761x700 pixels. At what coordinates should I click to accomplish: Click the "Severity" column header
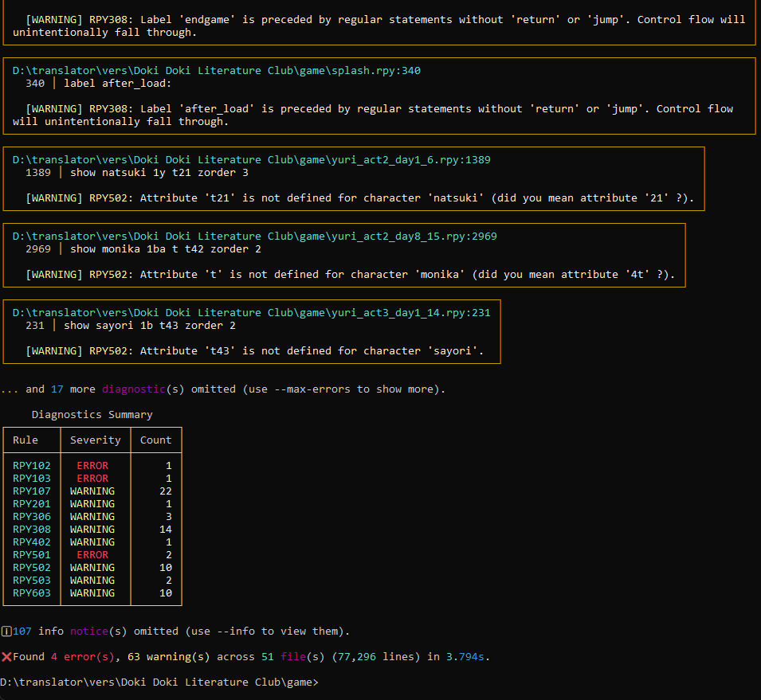tap(95, 440)
